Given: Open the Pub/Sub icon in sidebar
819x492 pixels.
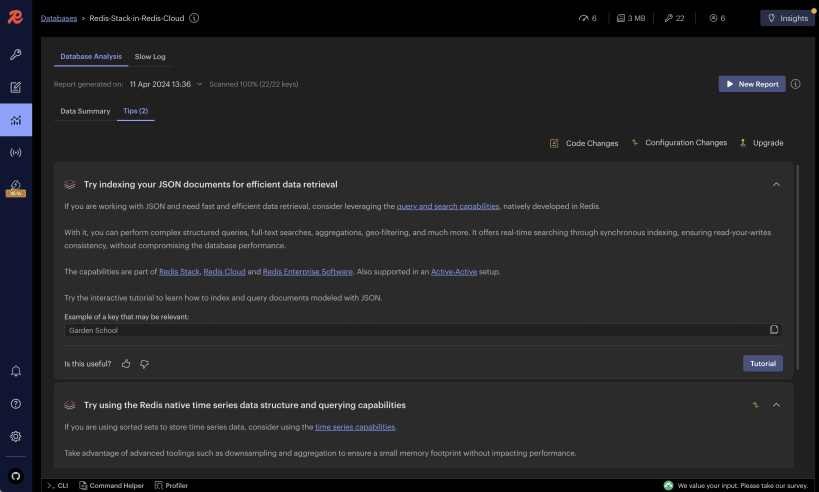Looking at the screenshot, I should coord(16,152).
